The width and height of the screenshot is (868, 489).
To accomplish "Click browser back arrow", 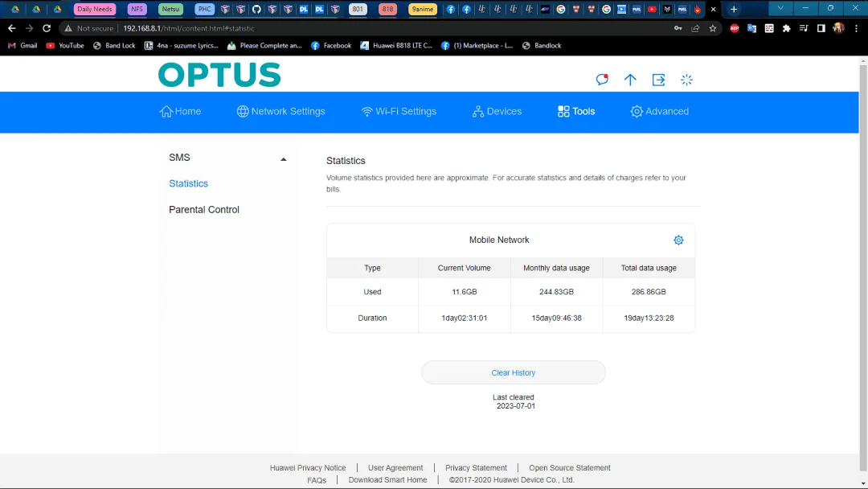I will click(11, 28).
